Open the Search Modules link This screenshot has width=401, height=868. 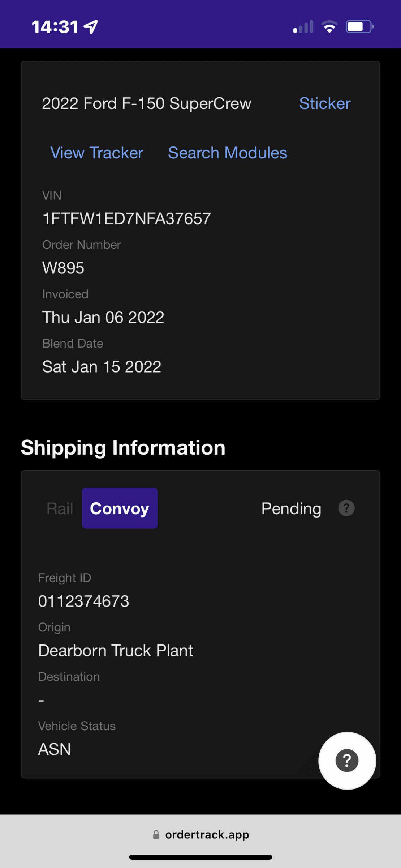228,153
